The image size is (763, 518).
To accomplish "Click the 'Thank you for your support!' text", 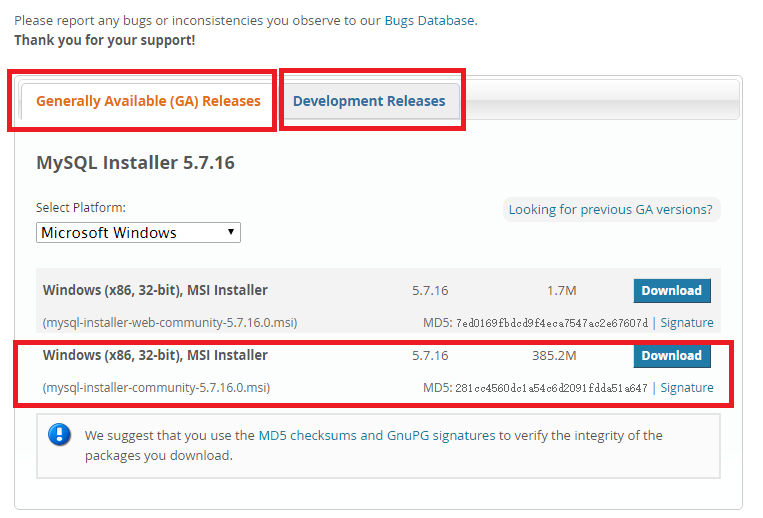I will pyautogui.click(x=105, y=40).
